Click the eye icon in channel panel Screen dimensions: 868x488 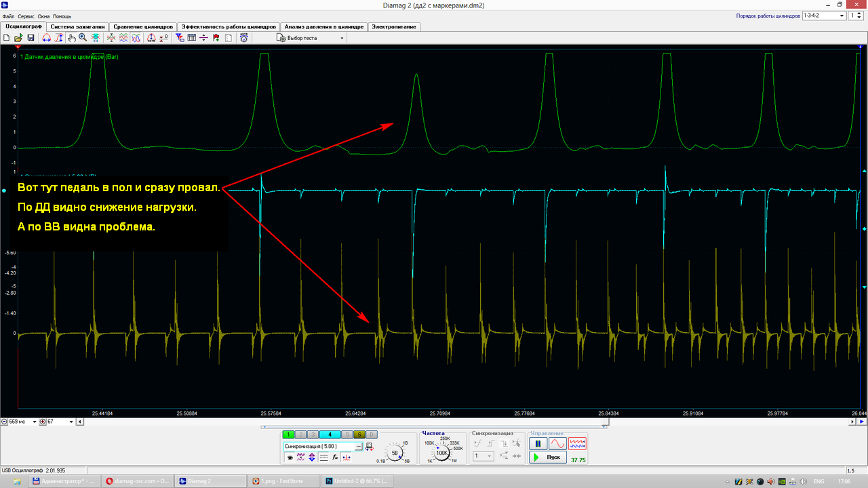pyautogui.click(x=290, y=457)
